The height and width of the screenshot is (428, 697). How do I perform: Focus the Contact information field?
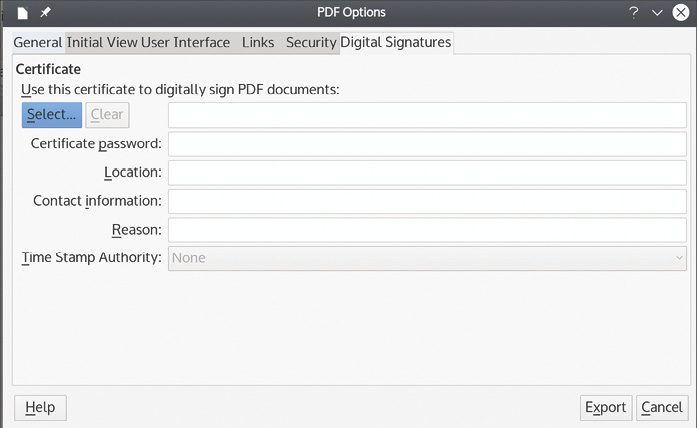click(x=427, y=201)
